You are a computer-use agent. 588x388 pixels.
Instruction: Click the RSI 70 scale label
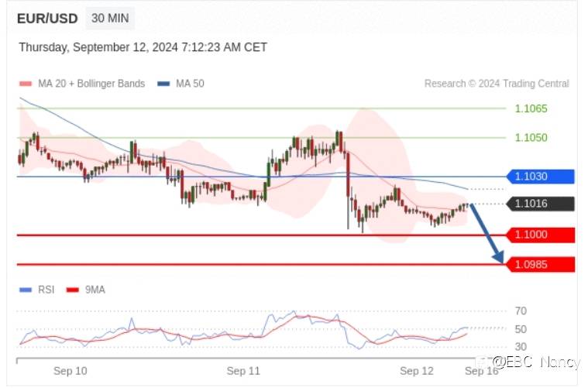[x=521, y=311]
